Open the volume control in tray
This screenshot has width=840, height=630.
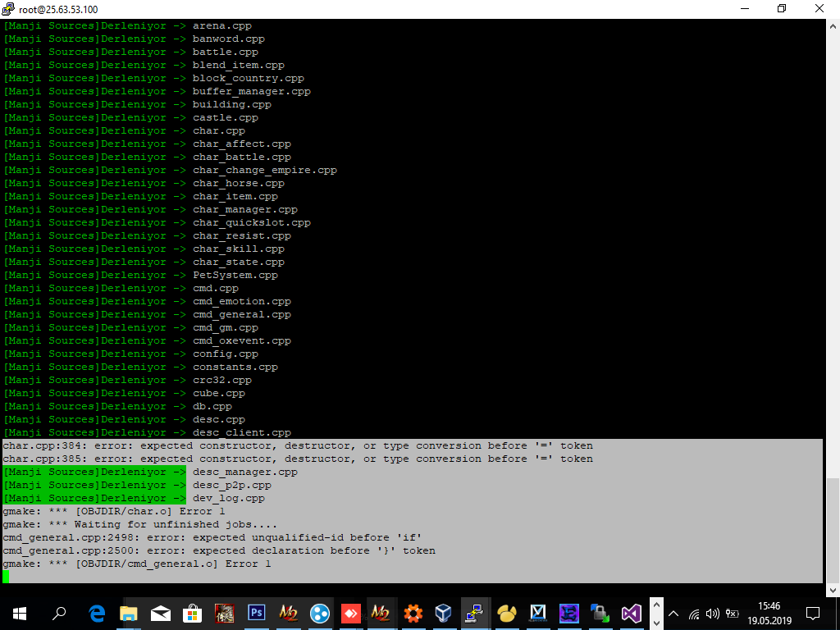coord(712,614)
